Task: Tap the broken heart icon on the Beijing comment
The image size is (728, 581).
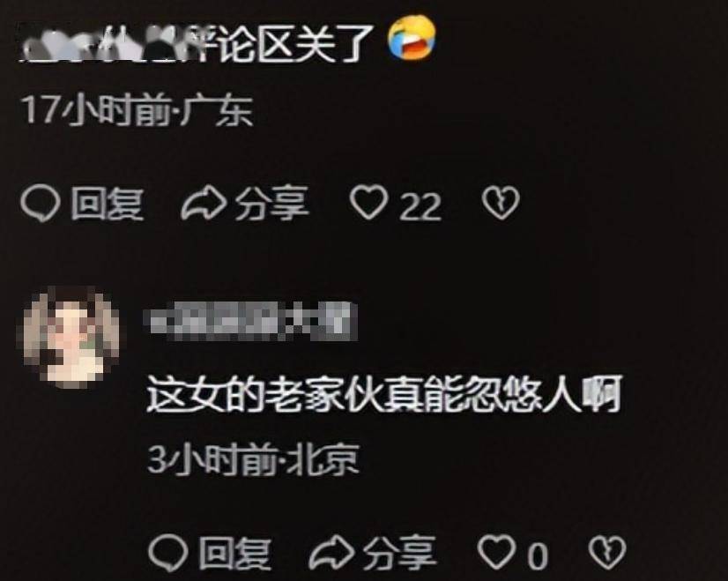Action: pos(607,552)
